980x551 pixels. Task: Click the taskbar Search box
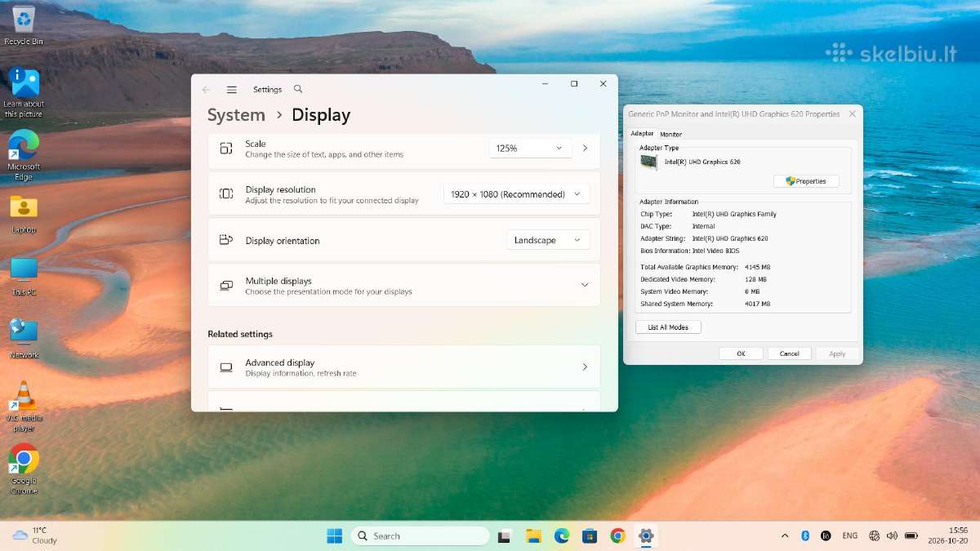[x=420, y=536]
